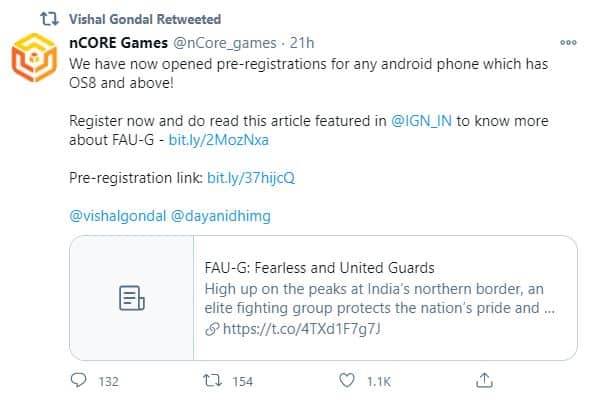Viewport: 593px width, 395px height.
Task: Follow the bit.ly/2MozNxa article link
Action: coord(219,140)
